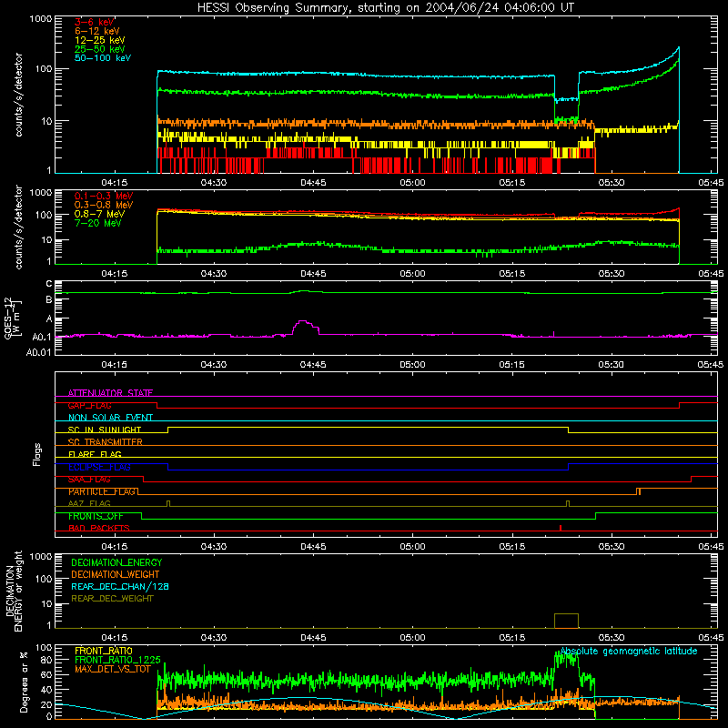The width and height of the screenshot is (728, 728).
Task: Click the '7-20 MeV' legend label
Action: point(97,223)
